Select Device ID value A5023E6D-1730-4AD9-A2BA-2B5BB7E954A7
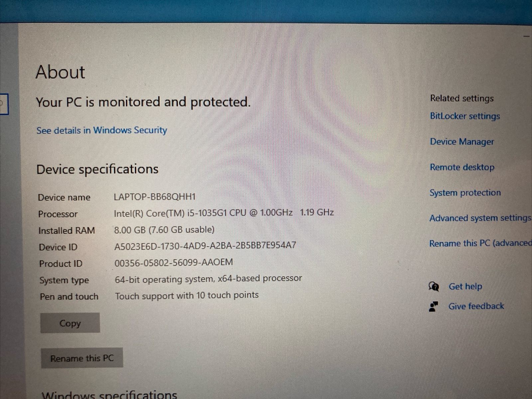The width and height of the screenshot is (532, 399). click(x=205, y=246)
